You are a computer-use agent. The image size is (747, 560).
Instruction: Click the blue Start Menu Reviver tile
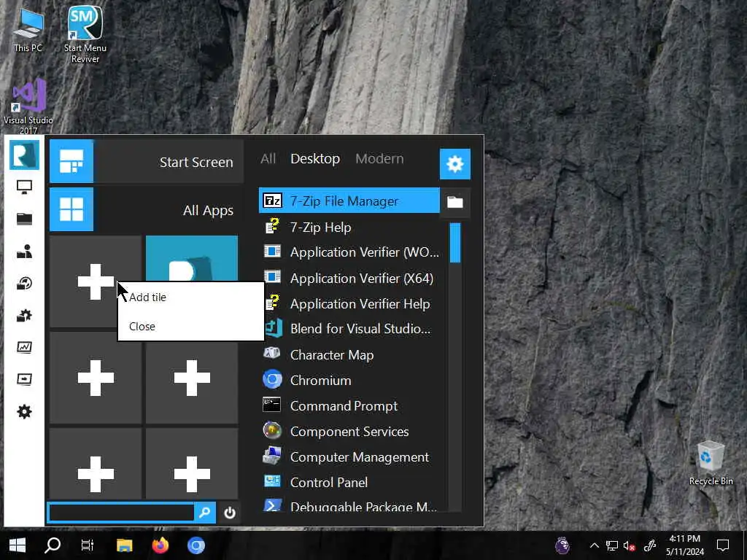192,258
